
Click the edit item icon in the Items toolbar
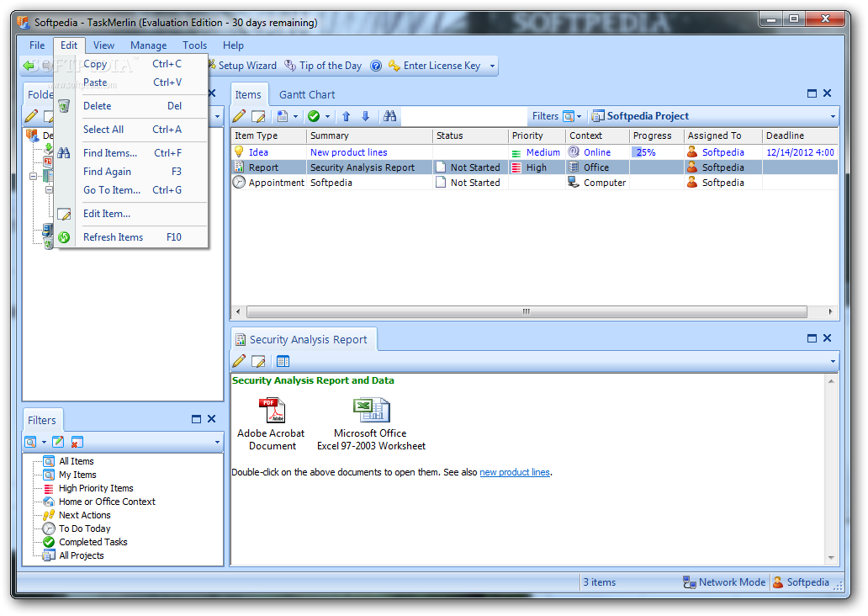pos(258,116)
